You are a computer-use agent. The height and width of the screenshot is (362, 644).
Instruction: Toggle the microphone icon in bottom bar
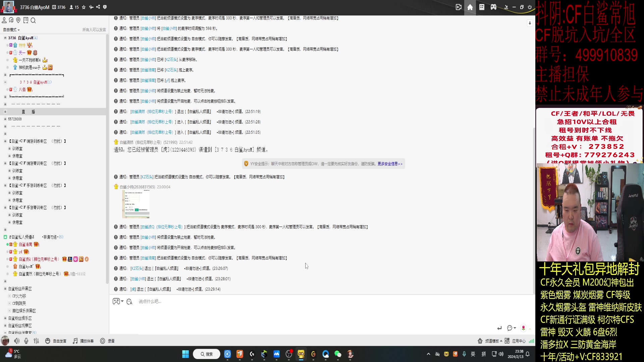[26, 341]
